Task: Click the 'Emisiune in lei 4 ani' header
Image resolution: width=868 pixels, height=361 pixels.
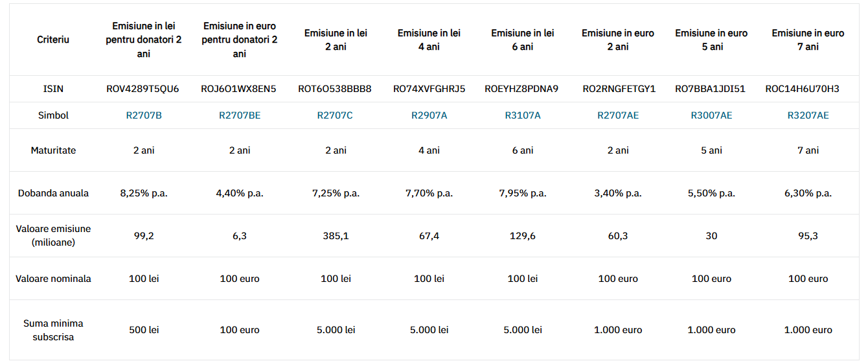Action: [429, 40]
